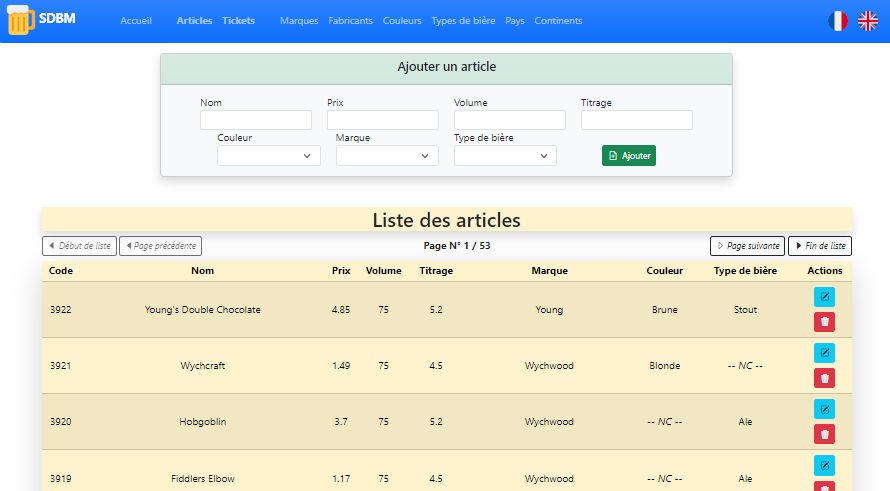The width and height of the screenshot is (890, 491).
Task: Open the Fabricants page from navbar
Action: click(350, 21)
